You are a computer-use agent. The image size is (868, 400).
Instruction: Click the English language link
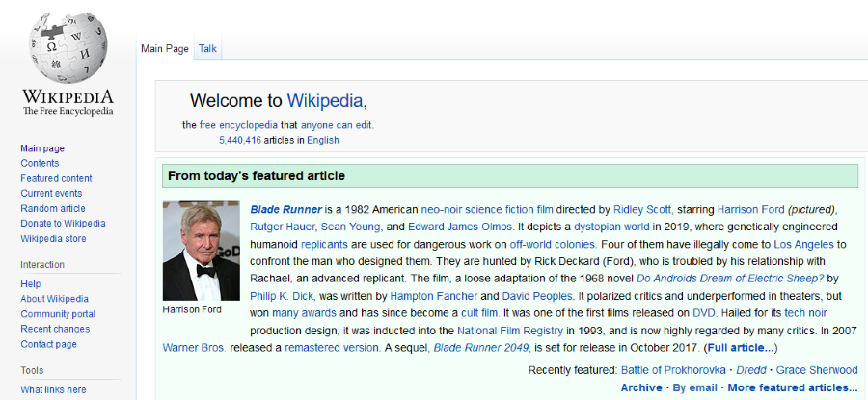click(323, 140)
